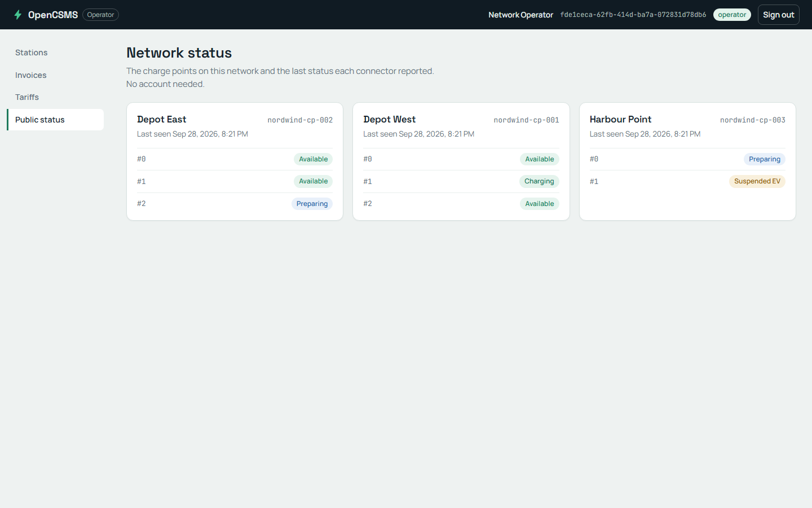Click Harbour Point connector #0 Preparing badge
The height and width of the screenshot is (508, 812).
click(765, 159)
